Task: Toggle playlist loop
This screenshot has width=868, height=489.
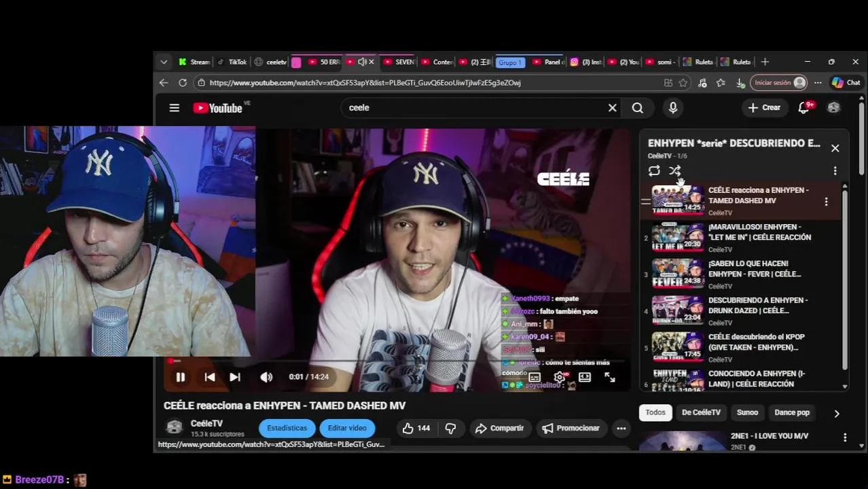Action: pyautogui.click(x=654, y=171)
